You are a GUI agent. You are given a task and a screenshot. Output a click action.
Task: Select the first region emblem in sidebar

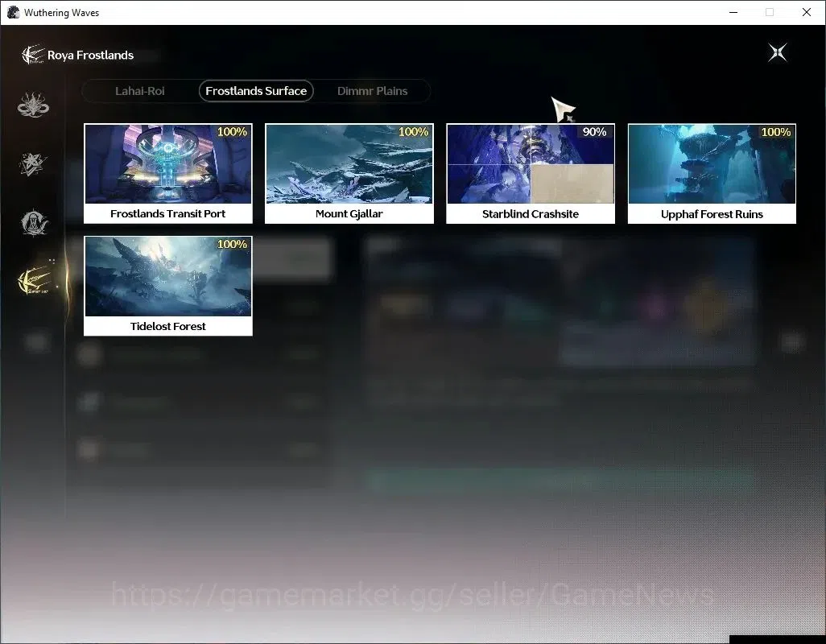coord(33,105)
